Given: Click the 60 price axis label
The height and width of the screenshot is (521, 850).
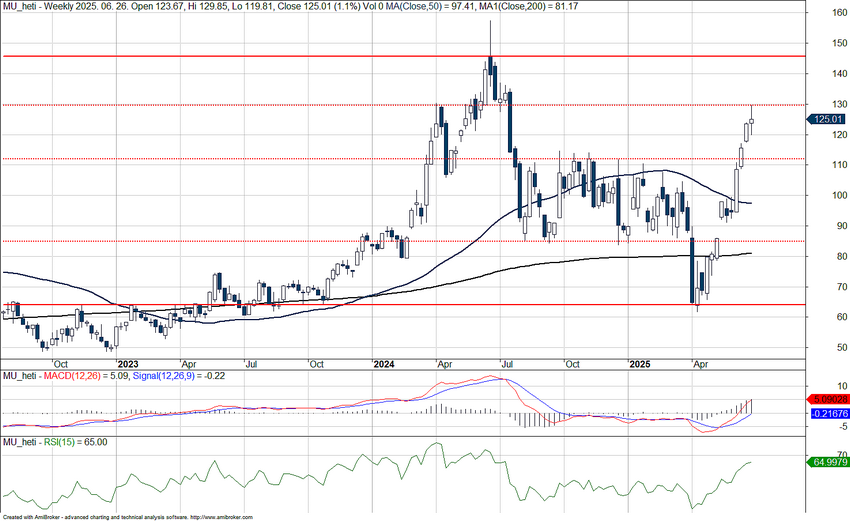Looking at the screenshot, I should [841, 317].
